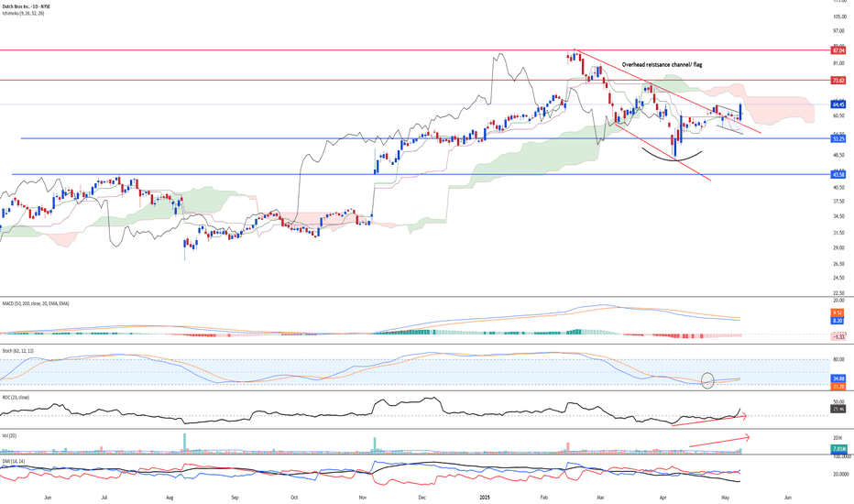854x504 pixels.
Task: Click the 37.50 price axis label
Action: click(839, 201)
